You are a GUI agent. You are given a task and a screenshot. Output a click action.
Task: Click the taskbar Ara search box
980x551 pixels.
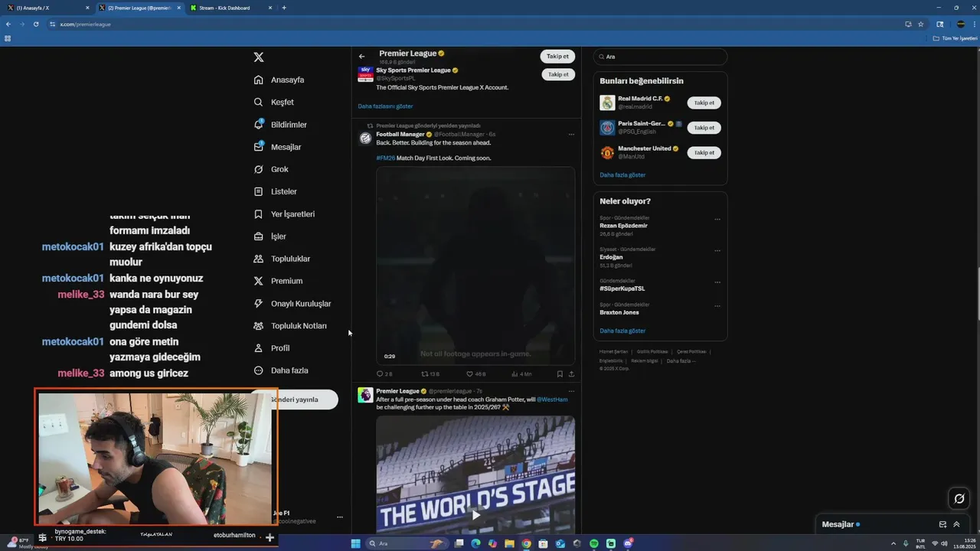[x=407, y=543]
